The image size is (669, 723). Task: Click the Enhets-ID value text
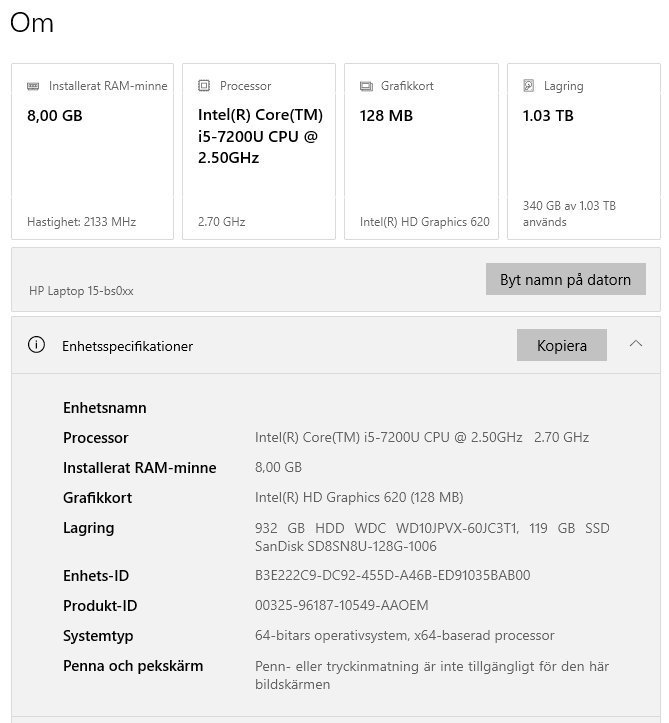(392, 575)
